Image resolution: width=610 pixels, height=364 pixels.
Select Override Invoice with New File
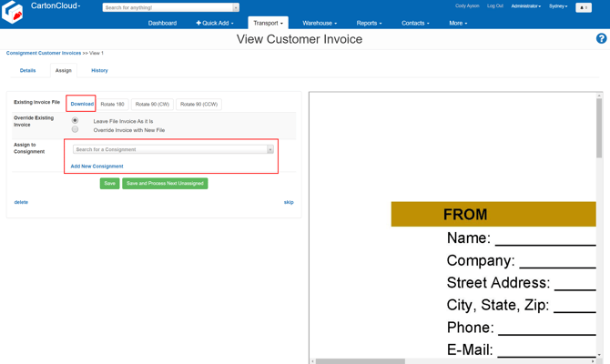[x=75, y=129]
